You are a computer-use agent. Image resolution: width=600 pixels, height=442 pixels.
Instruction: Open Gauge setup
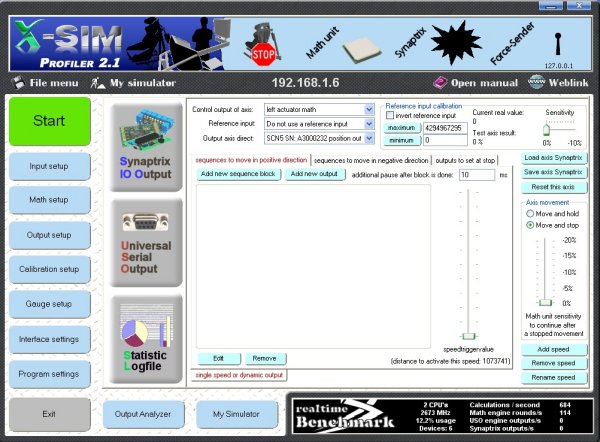tap(49, 304)
